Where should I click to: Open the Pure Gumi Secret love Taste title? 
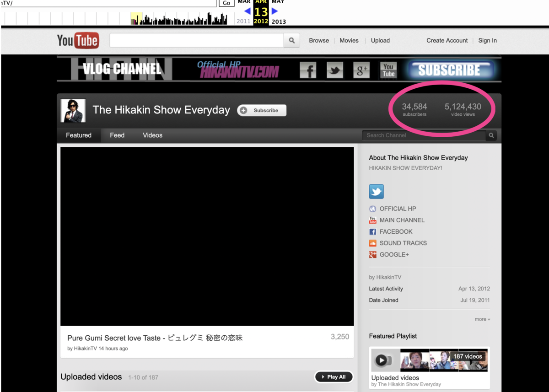[x=155, y=338]
